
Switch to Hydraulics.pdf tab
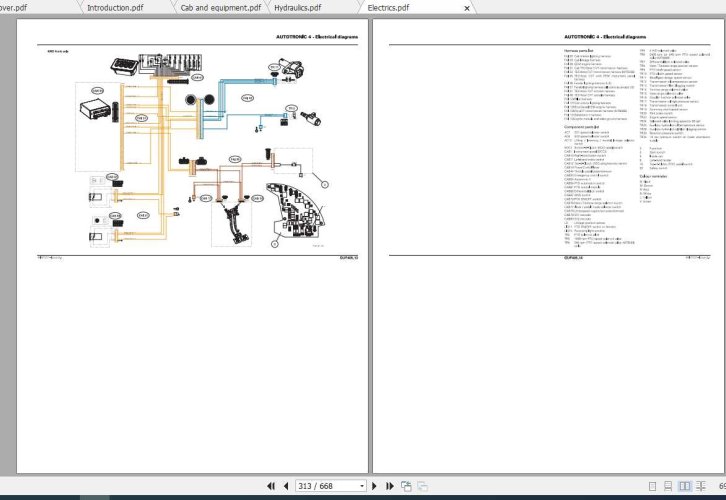click(297, 7)
